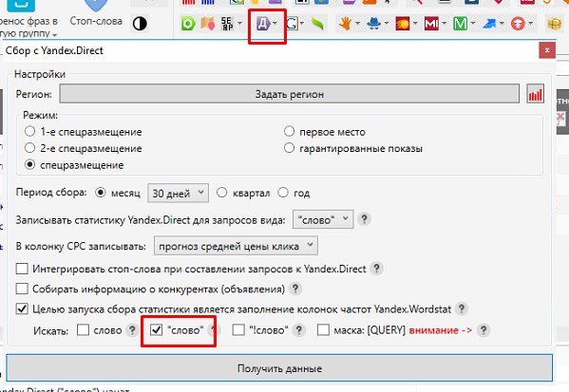Select the 1-е спецразмещение mode
Image resolution: width=569 pixels, height=392 pixels.
(x=29, y=131)
